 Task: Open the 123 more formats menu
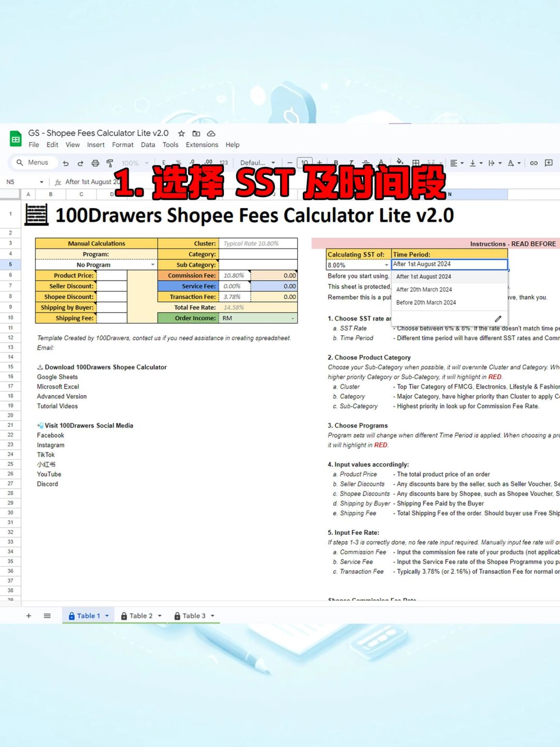point(223,163)
